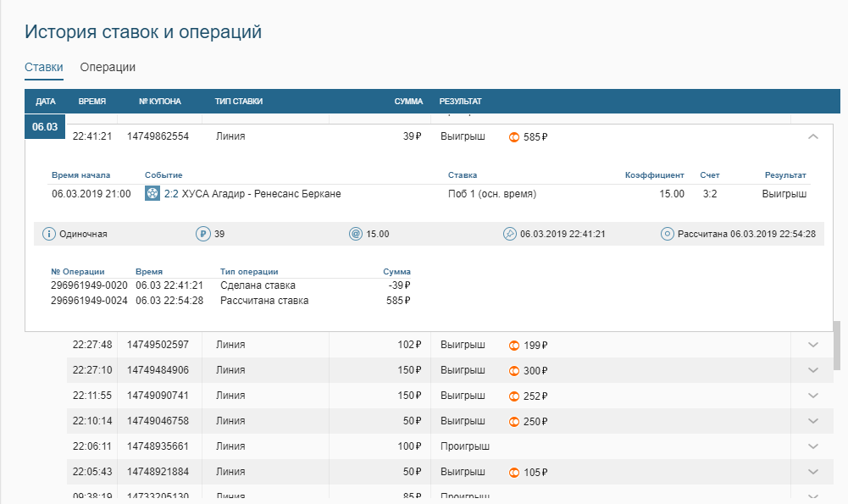
Task: Click the orange coin icon beside 199 ₽
Action: pyautogui.click(x=513, y=346)
